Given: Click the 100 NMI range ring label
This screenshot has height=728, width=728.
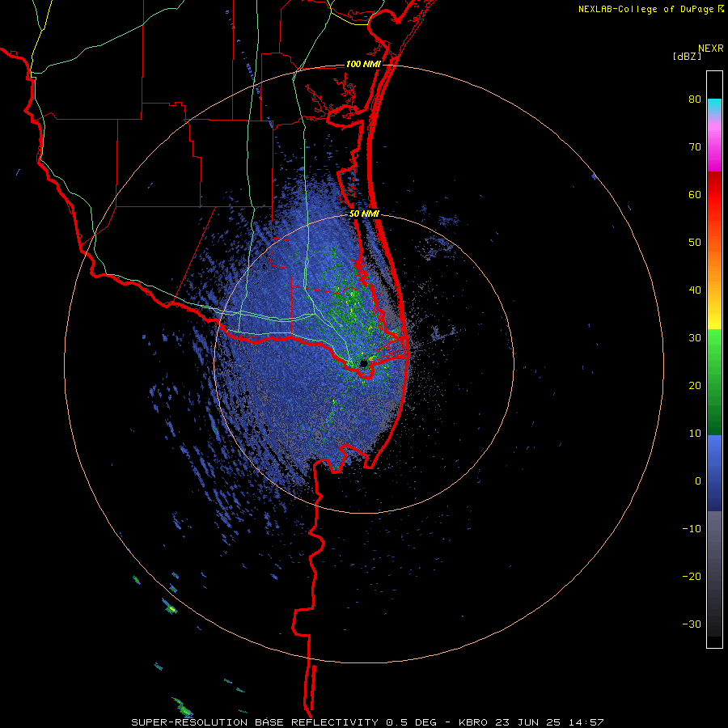Looking at the screenshot, I should point(363,64).
